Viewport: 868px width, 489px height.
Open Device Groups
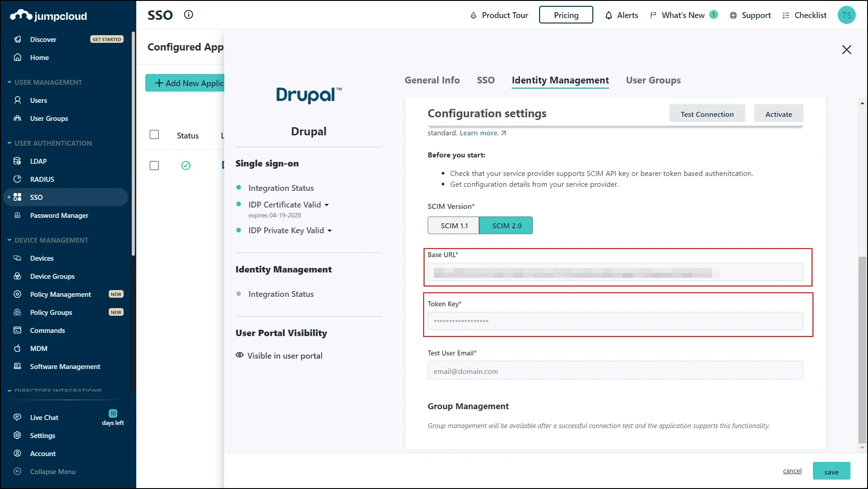pos(52,276)
